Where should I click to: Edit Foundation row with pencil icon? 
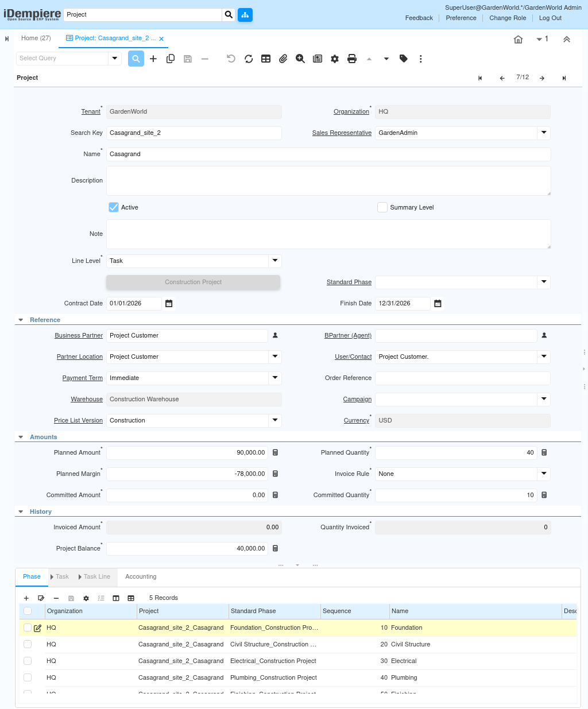[x=37, y=628]
